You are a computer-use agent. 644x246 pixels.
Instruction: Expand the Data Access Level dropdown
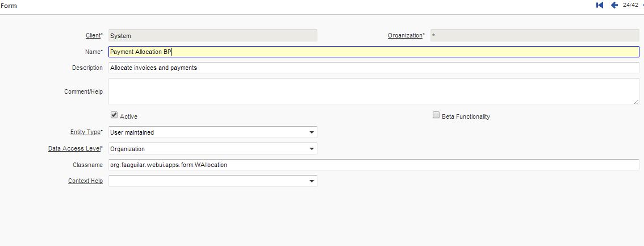coord(311,149)
